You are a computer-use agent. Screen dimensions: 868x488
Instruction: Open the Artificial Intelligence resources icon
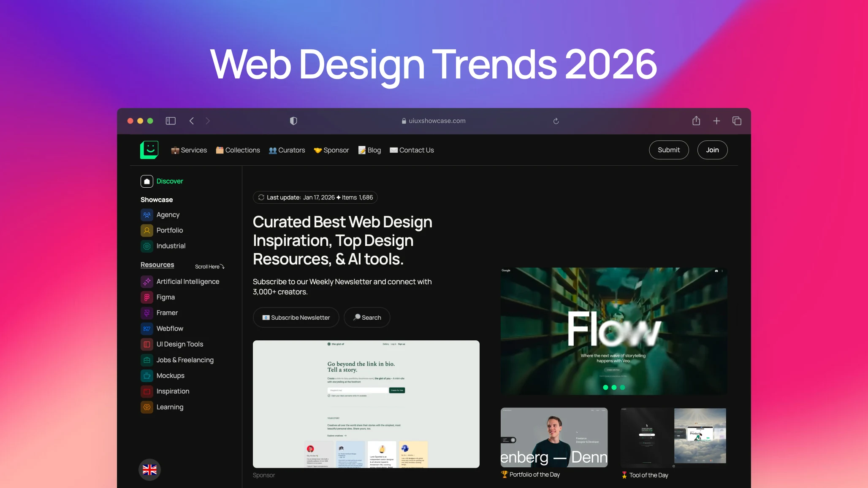146,281
